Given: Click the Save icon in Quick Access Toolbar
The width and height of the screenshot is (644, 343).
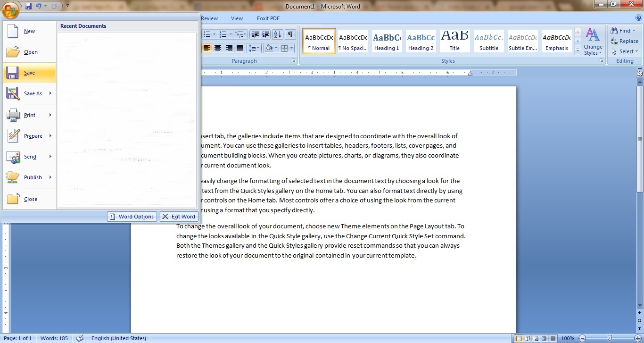Looking at the screenshot, I should 28,6.
